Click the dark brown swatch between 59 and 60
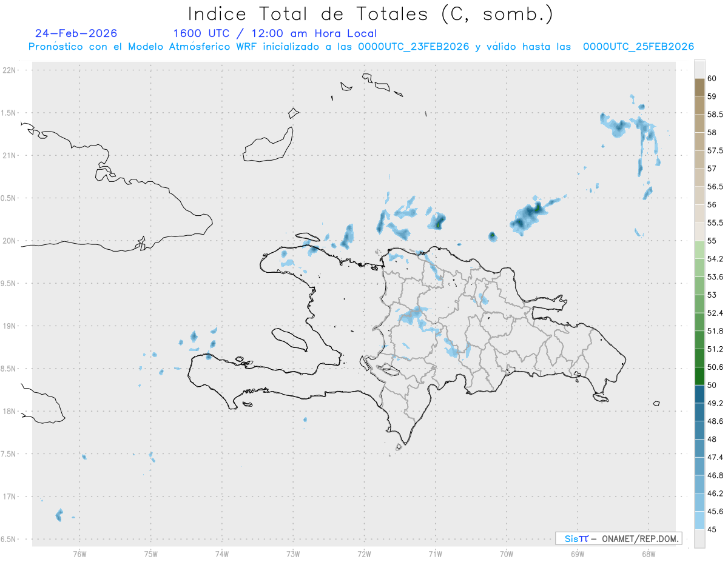 click(x=699, y=87)
